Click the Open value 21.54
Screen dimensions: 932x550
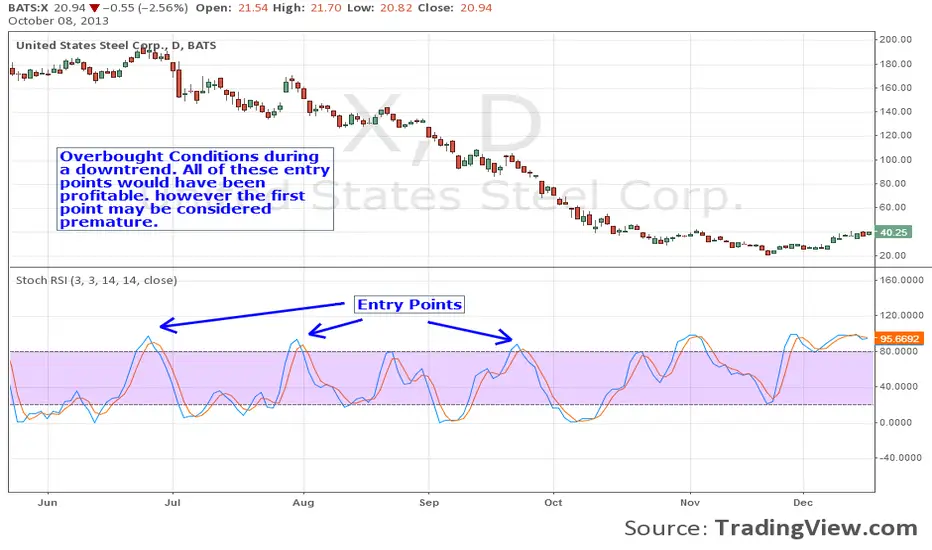253,8
